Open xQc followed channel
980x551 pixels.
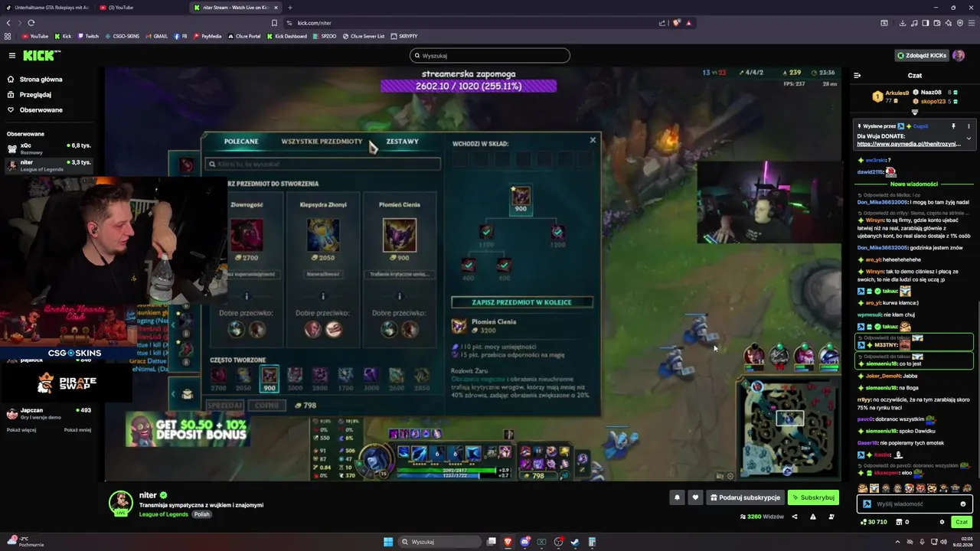[x=49, y=148]
